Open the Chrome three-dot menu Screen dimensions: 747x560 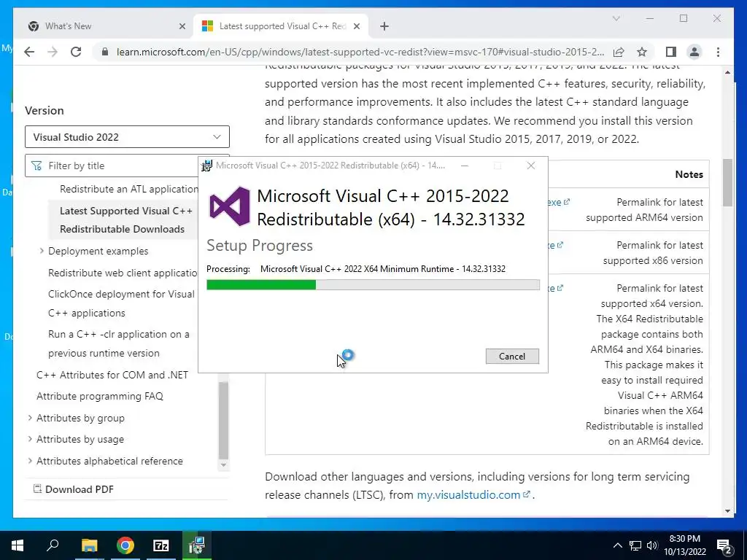718,52
